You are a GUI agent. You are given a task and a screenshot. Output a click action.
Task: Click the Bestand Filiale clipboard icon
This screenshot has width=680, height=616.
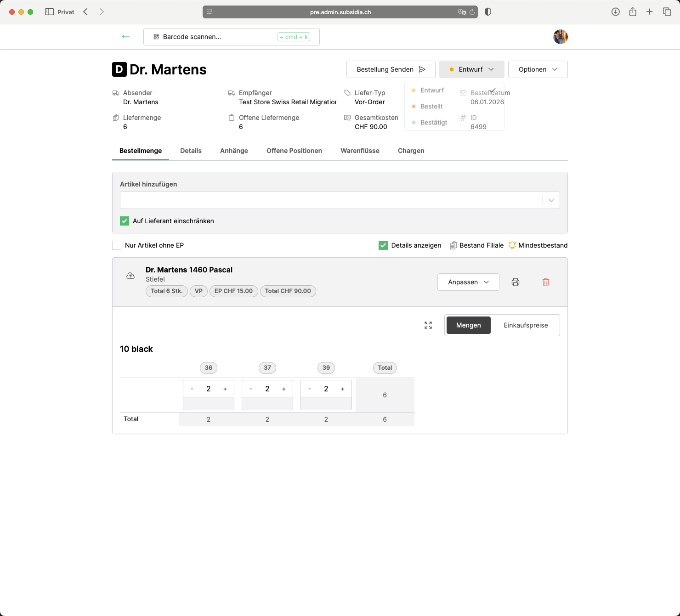point(453,245)
